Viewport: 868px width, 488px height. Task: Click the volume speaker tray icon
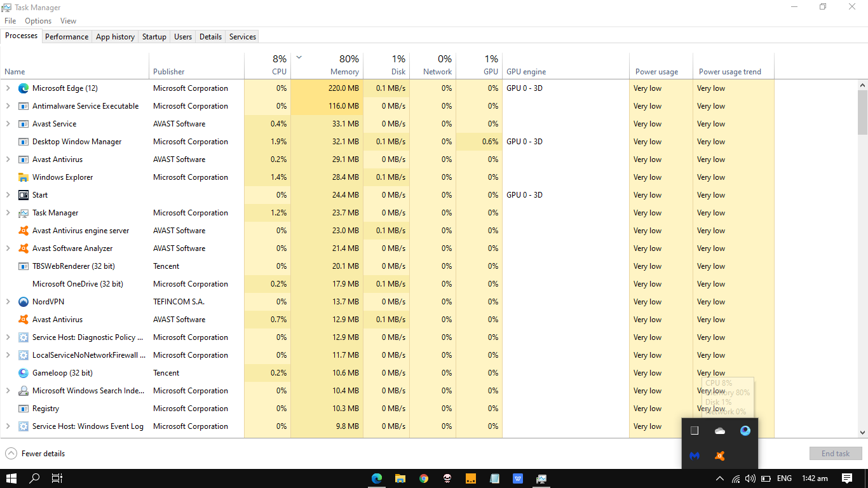point(750,478)
